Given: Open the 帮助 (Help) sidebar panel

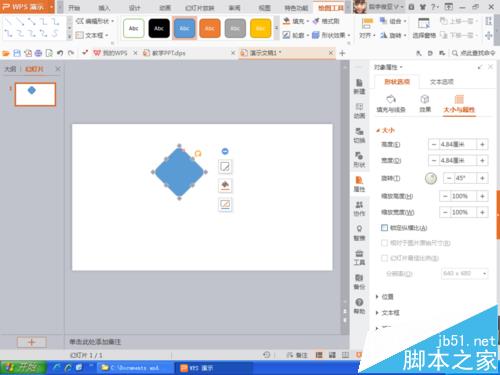Looking at the screenshot, I should point(359,306).
